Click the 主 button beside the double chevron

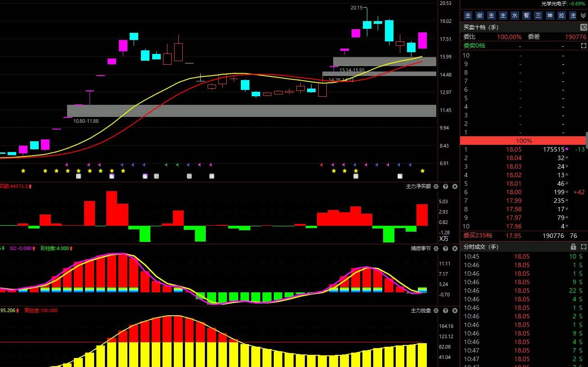[573, 15]
